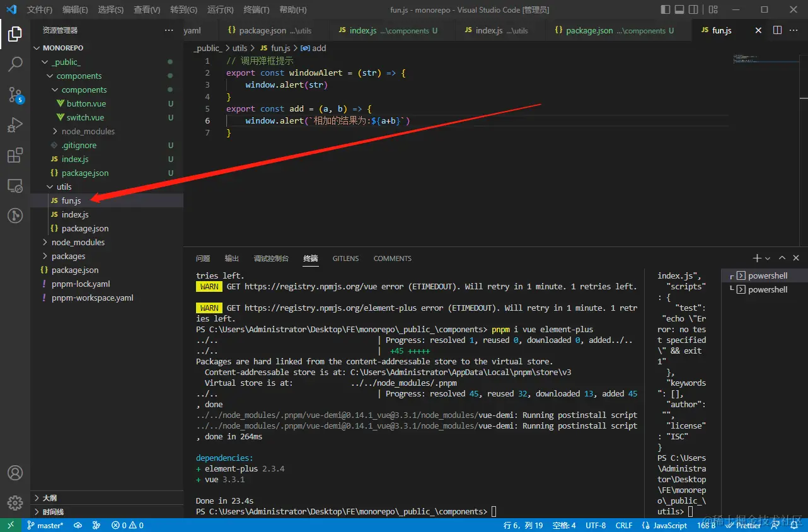Switch to the COMMENTS panel tab
This screenshot has height=532, width=808.
click(x=392, y=258)
